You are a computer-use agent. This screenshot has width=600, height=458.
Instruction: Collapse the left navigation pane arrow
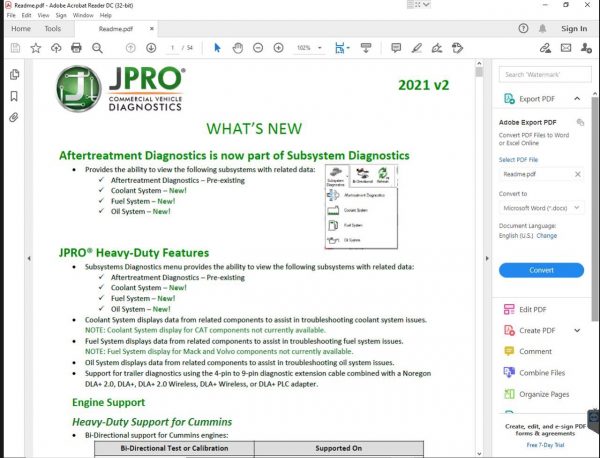coord(29,259)
